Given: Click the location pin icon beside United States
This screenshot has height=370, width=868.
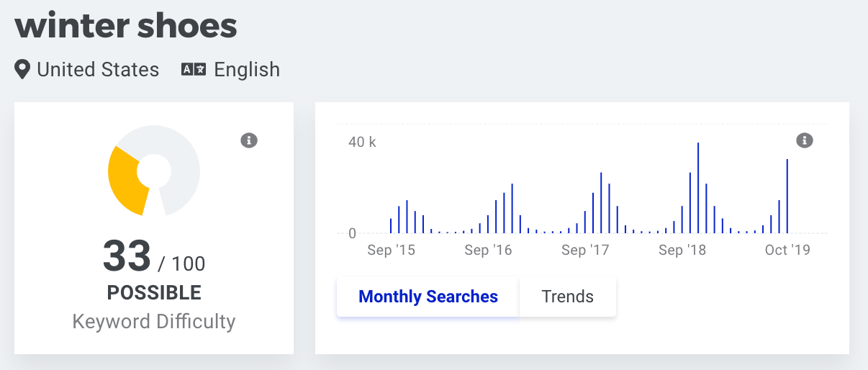Looking at the screenshot, I should [23, 70].
